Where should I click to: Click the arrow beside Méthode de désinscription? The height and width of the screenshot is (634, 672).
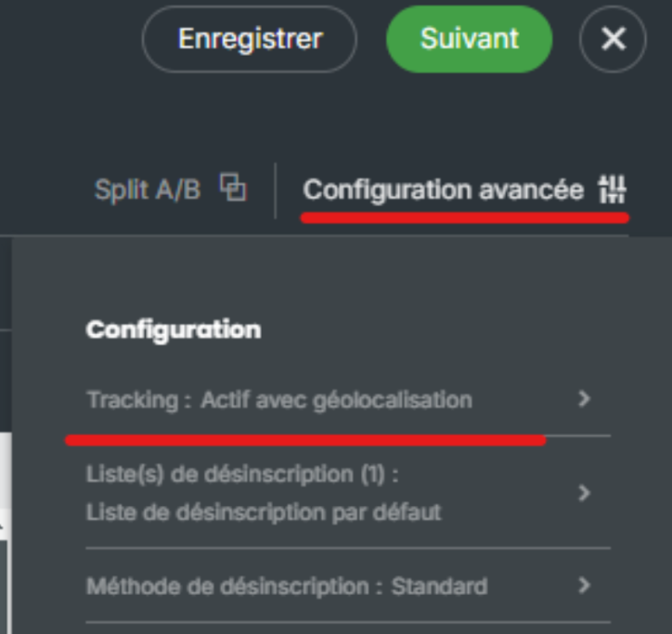pos(584,586)
